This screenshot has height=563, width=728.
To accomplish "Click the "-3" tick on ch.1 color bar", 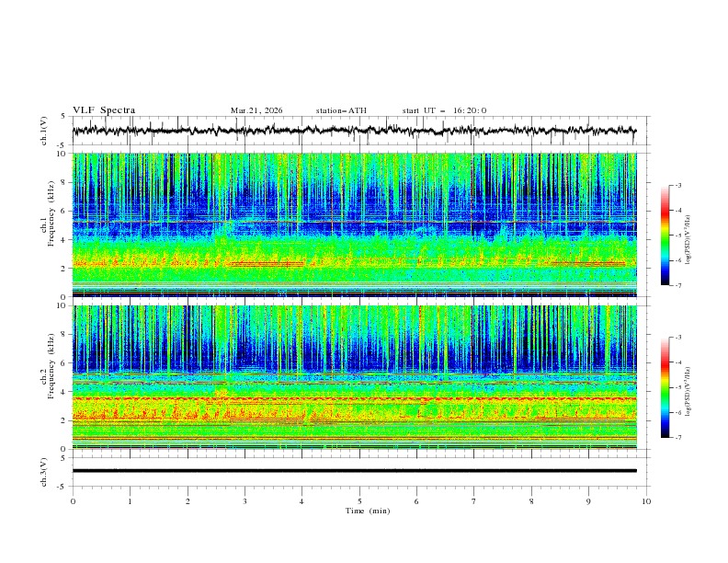I will [x=678, y=185].
